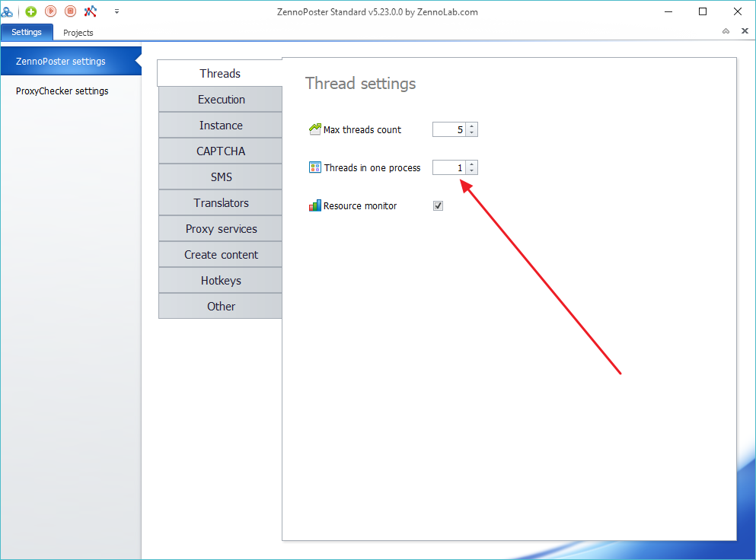This screenshot has width=756, height=560.
Task: Open the SMS settings tab
Action: pos(221,177)
